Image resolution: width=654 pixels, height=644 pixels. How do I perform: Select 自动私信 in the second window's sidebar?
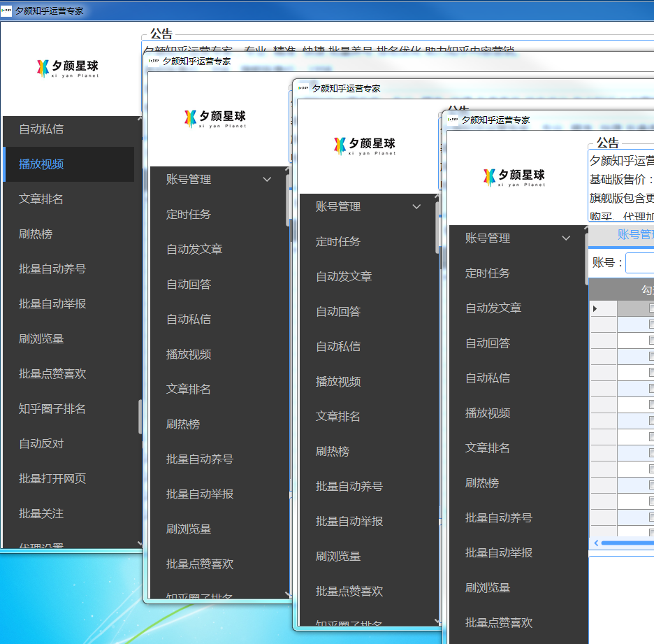click(x=189, y=320)
